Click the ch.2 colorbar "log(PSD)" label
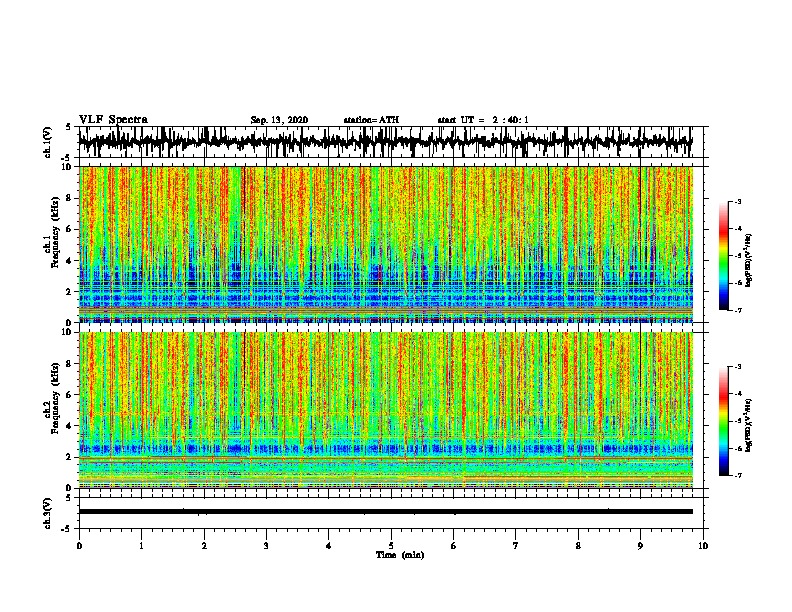Image resolution: width=792 pixels, height=612 pixels. click(x=749, y=425)
